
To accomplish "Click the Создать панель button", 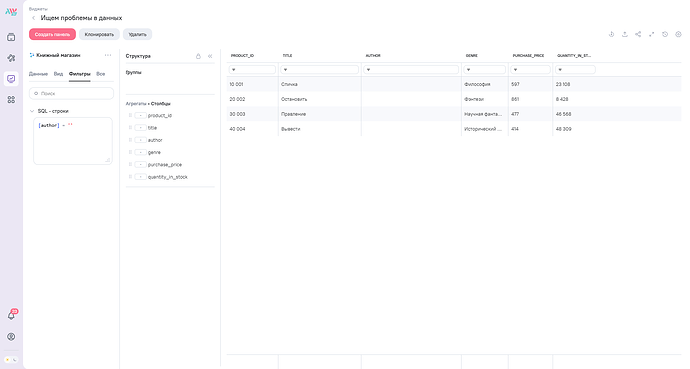I will click(x=52, y=34).
